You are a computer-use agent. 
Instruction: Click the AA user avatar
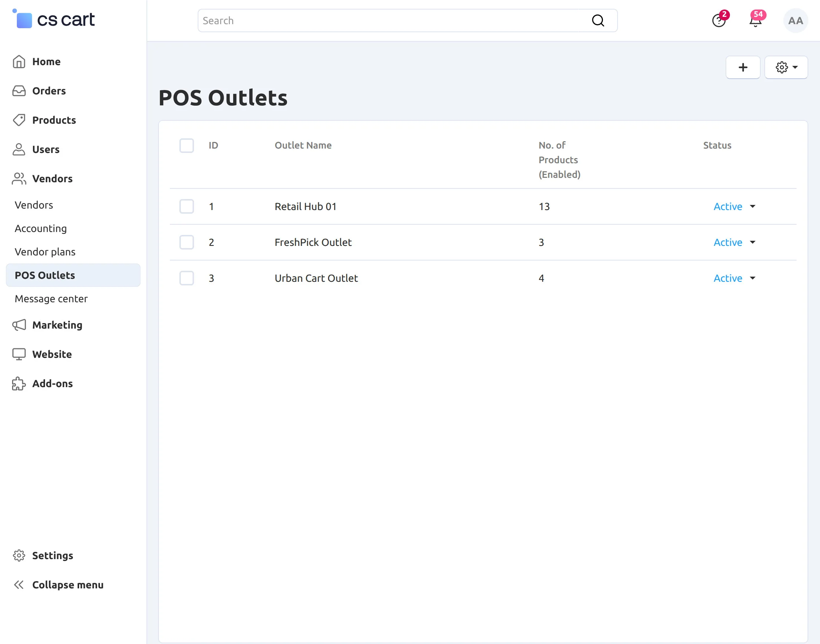[795, 21]
